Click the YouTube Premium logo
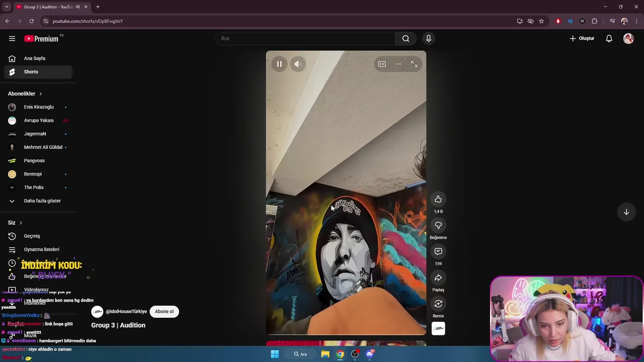644x362 pixels. tap(41, 39)
